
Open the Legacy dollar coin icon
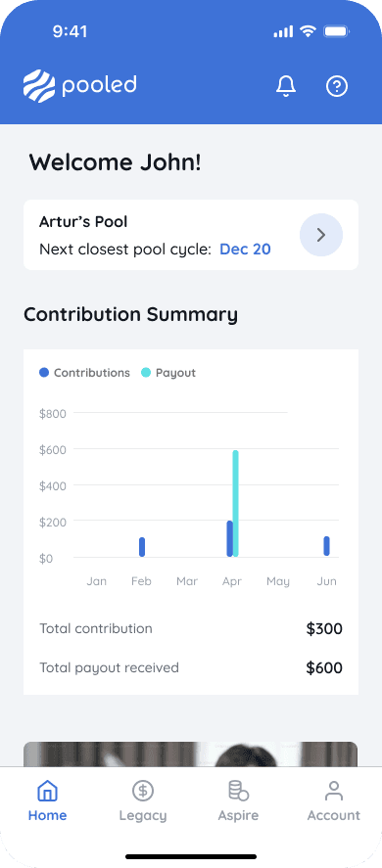point(142,791)
